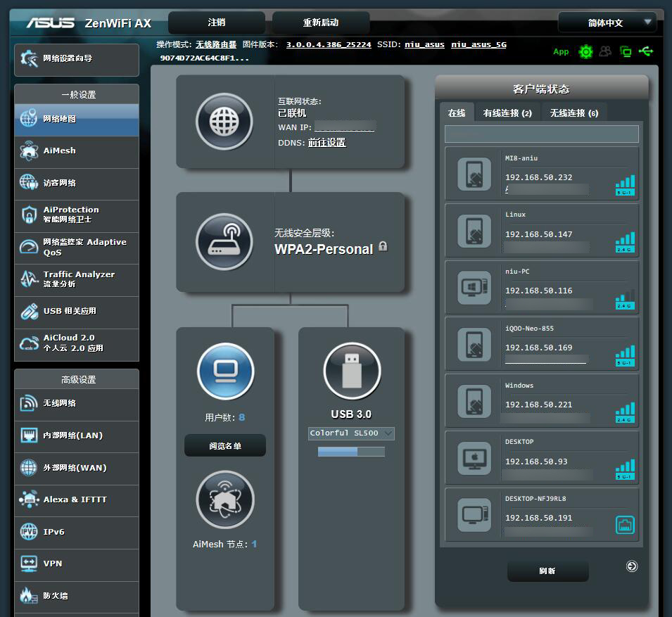Open the 简体中文 language dropdown
The height and width of the screenshot is (617, 672).
click(x=607, y=23)
